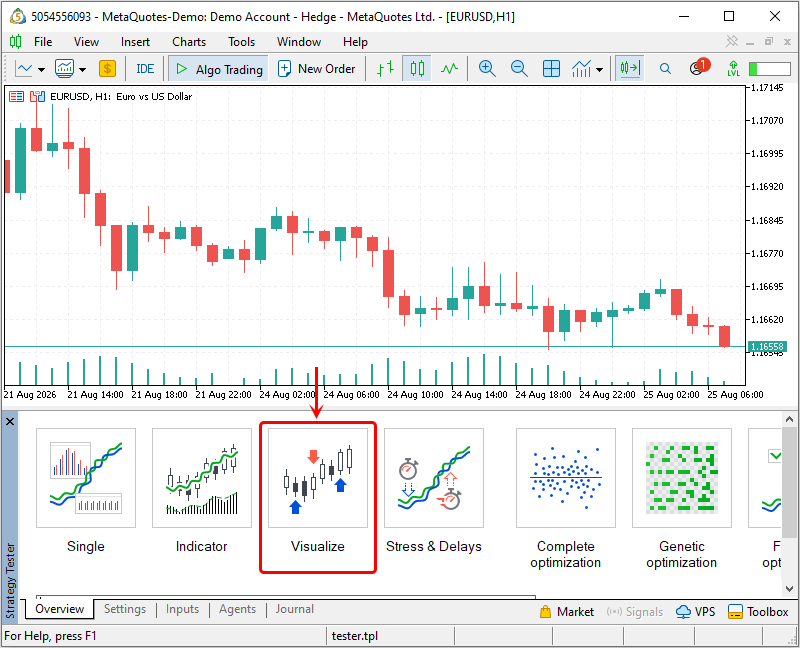
Task: Open the Window menu
Action: [299, 42]
